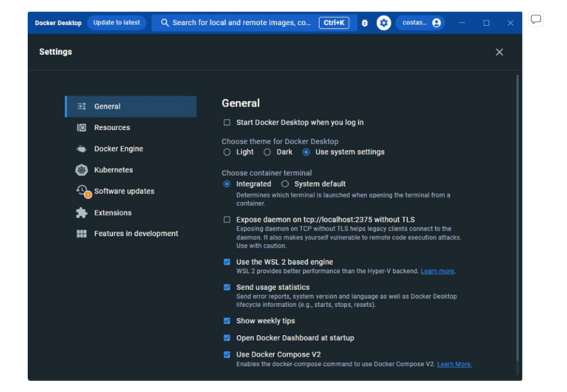Click the Docker Desktop title text
Screen dimensions: 567x392
(x=58, y=23)
